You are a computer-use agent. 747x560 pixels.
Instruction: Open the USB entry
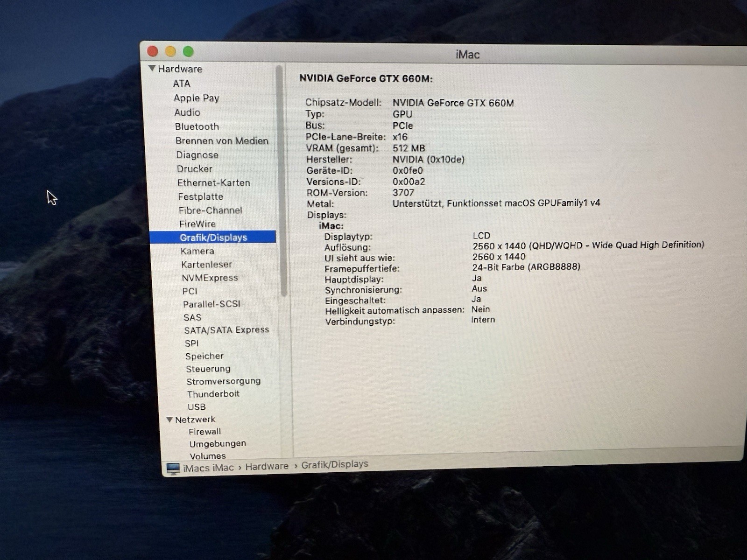point(196,407)
